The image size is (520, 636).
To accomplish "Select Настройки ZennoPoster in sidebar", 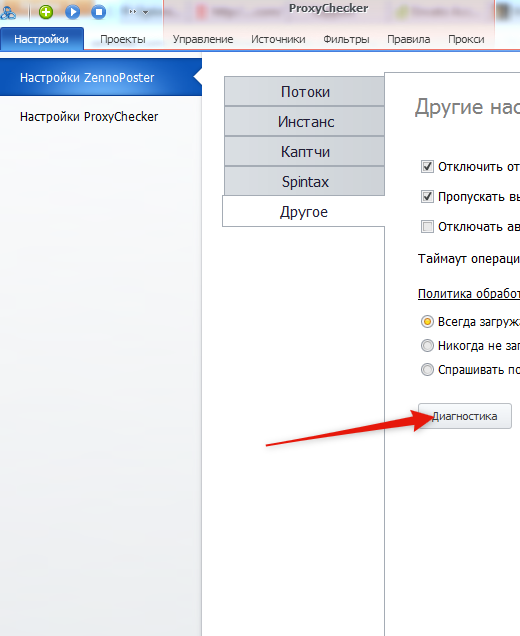I will click(x=101, y=77).
